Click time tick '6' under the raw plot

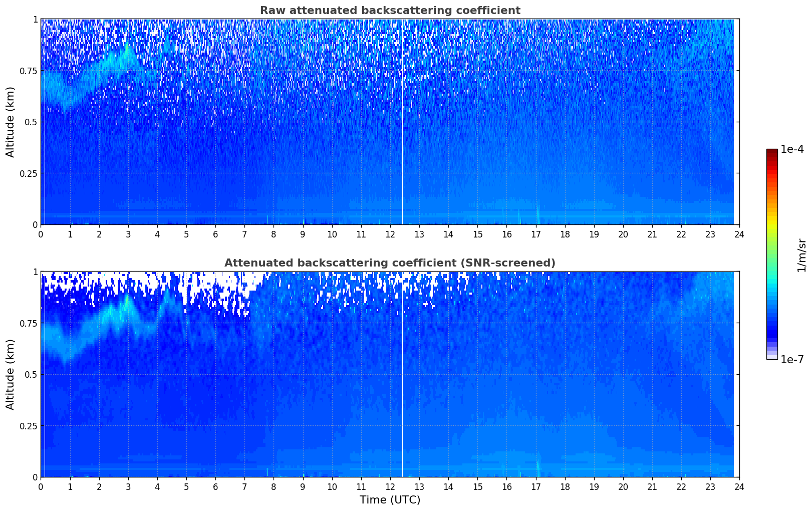pyautogui.click(x=215, y=234)
